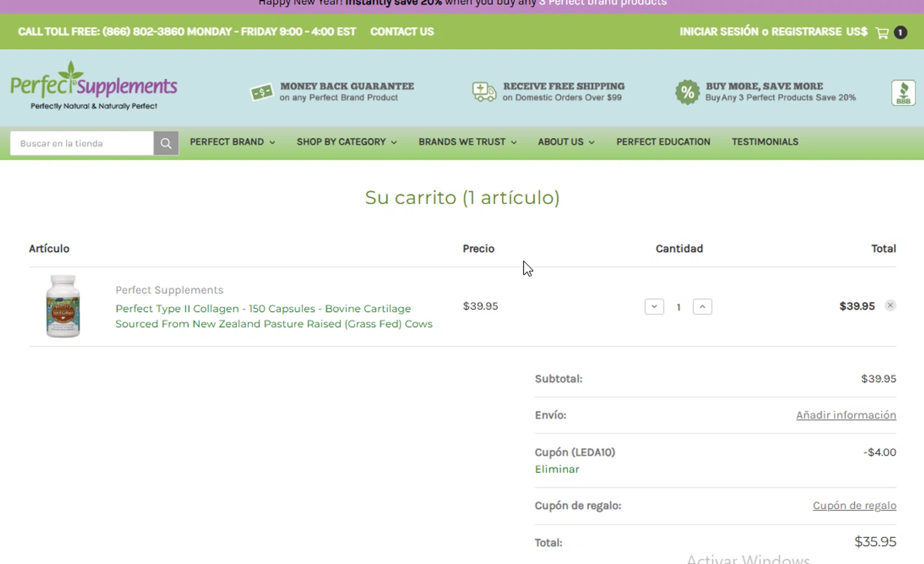
Task: Click the 'Perfect Supplements' brand label in cart row
Action: point(169,290)
